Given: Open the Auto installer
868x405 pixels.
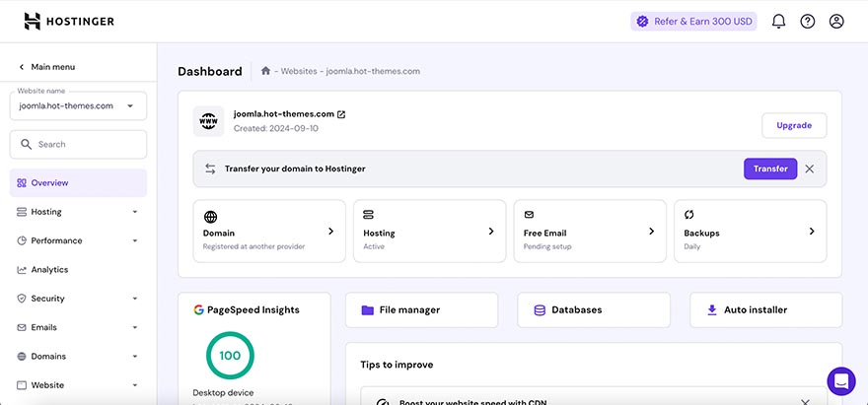Looking at the screenshot, I should pyautogui.click(x=766, y=309).
